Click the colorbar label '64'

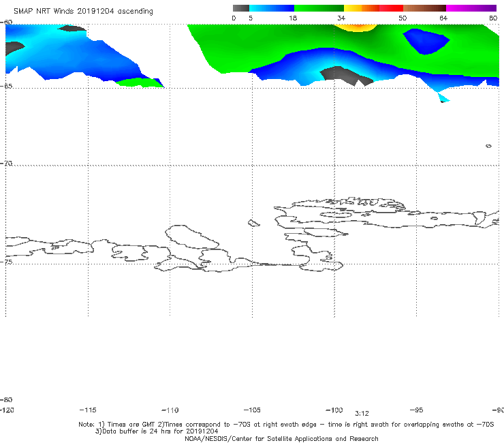(443, 18)
